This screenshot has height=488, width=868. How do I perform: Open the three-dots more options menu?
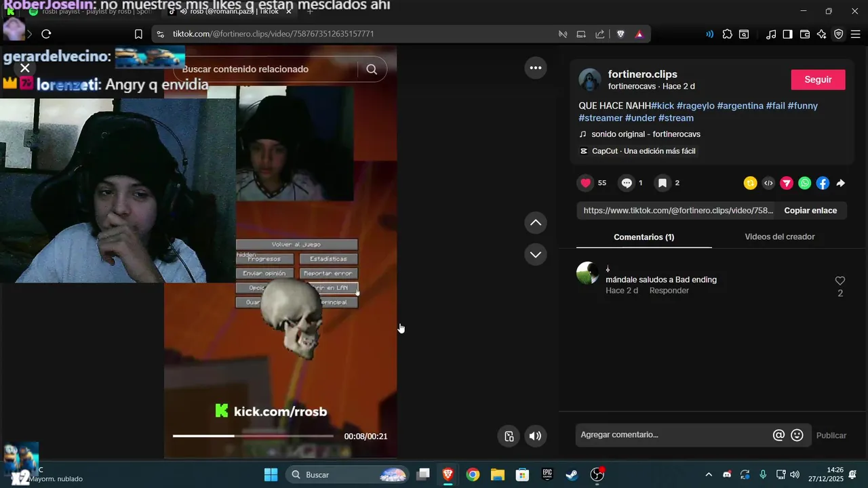pos(536,68)
